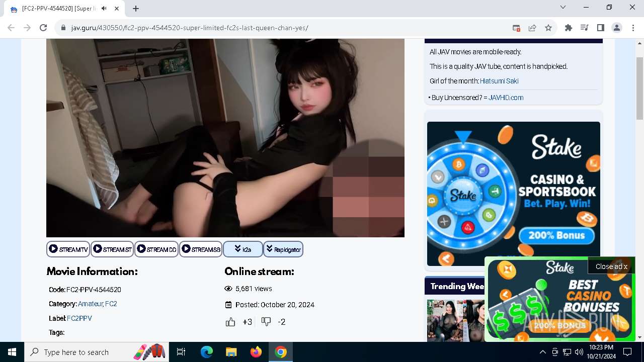Click the 'Code: FC2-PPV-4544520' text
The height and width of the screenshot is (362, 644).
85,290
